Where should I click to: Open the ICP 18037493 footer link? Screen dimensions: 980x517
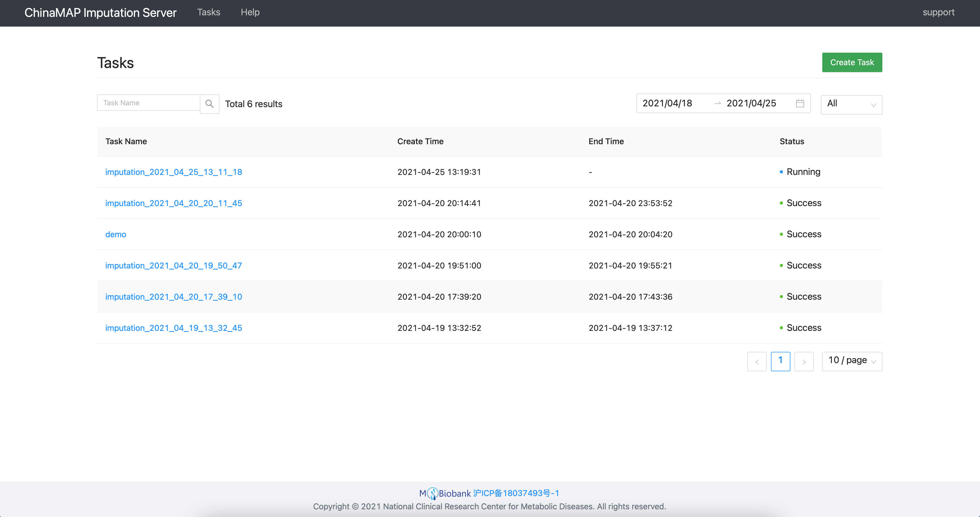(516, 493)
